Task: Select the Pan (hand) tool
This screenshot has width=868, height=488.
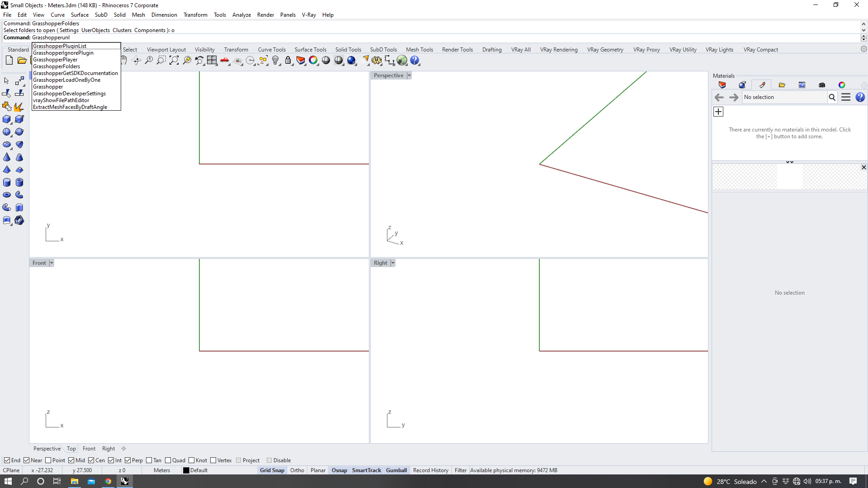Action: pyautogui.click(x=124, y=61)
